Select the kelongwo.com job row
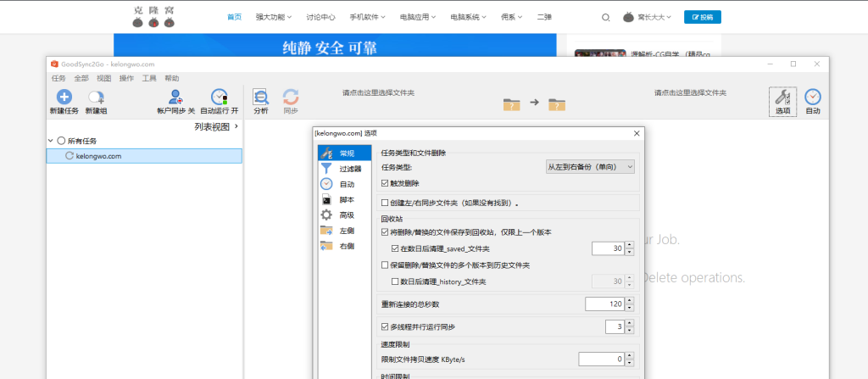This screenshot has width=868, height=379. [144, 156]
